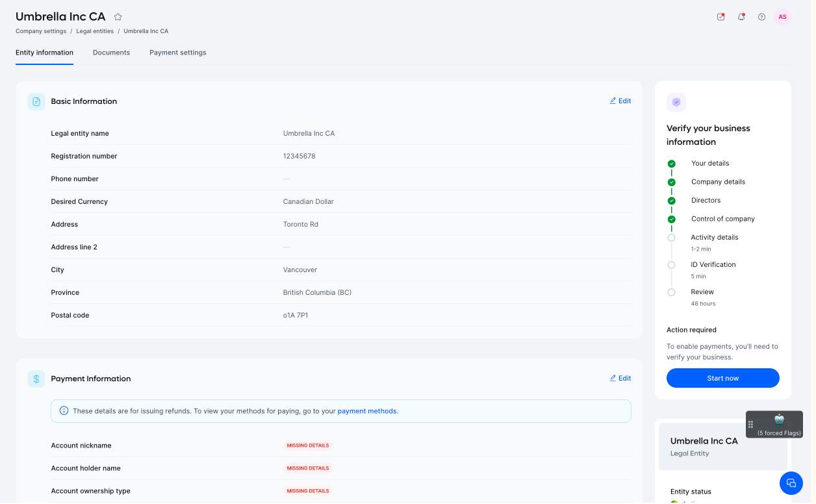Click the Vancouver city value
Viewport: 816px width, 504px height.
pyautogui.click(x=300, y=270)
